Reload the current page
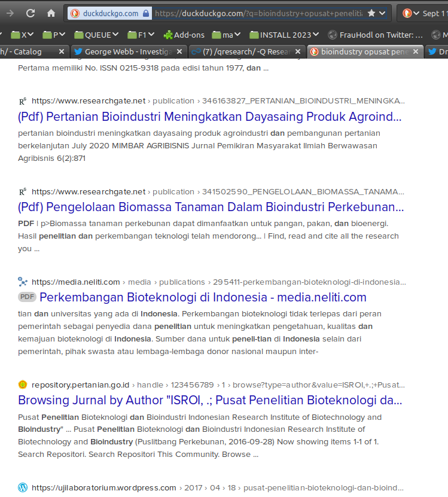Screen dimensions: 448x497 tap(31, 13)
